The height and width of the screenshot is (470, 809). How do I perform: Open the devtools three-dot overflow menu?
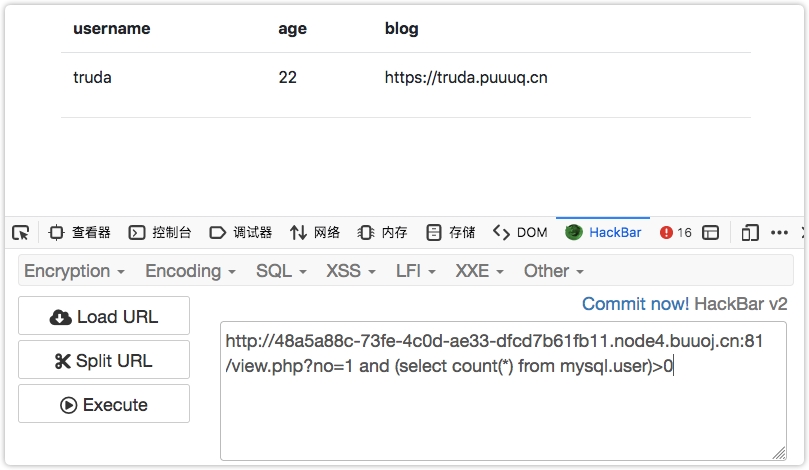click(x=781, y=232)
